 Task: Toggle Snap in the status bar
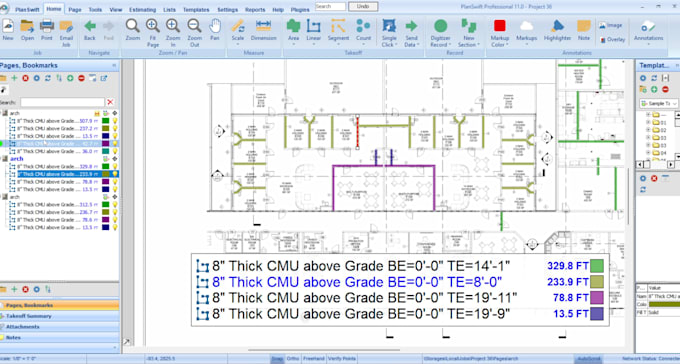[277, 359]
